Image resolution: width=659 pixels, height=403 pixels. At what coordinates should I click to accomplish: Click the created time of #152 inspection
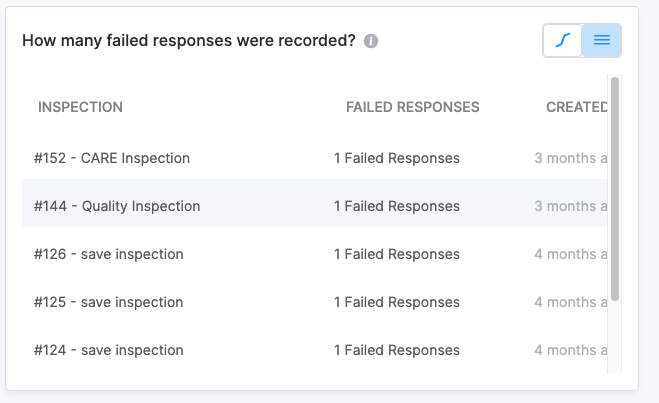click(570, 158)
